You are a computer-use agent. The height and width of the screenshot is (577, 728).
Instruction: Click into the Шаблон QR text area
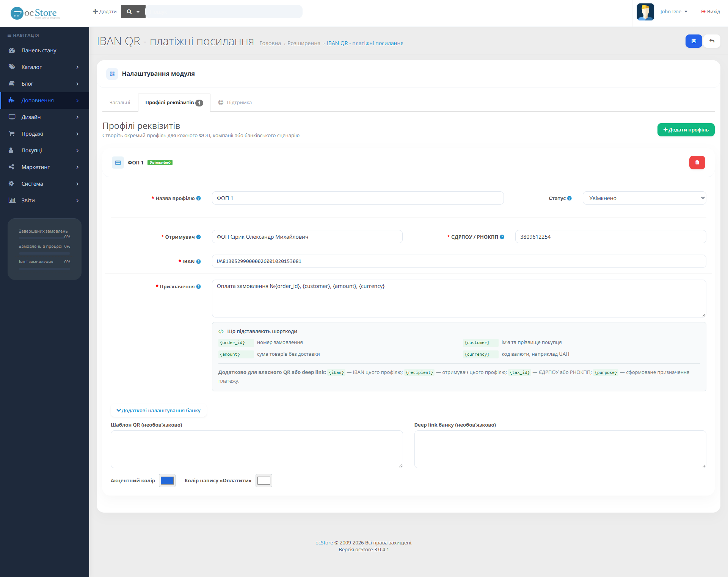(x=257, y=449)
